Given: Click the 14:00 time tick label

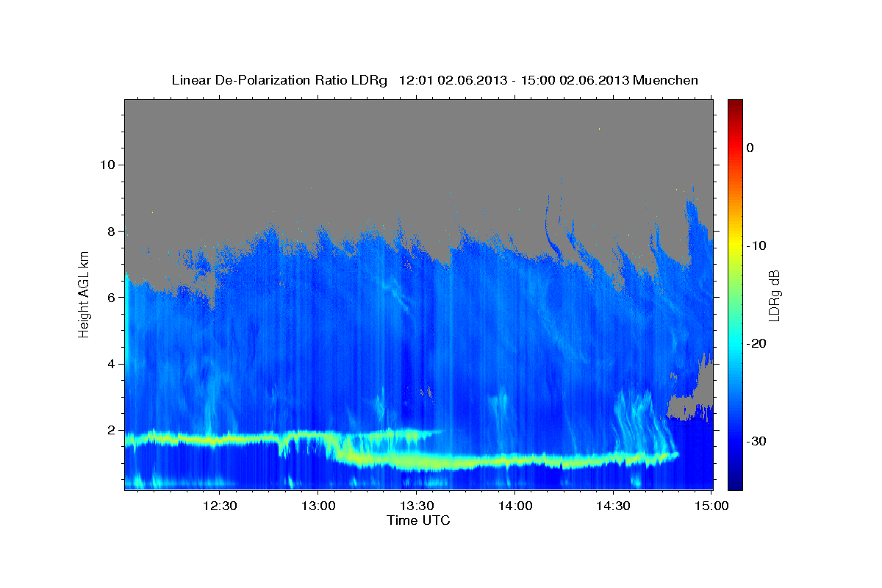Looking at the screenshot, I should click(x=514, y=506).
